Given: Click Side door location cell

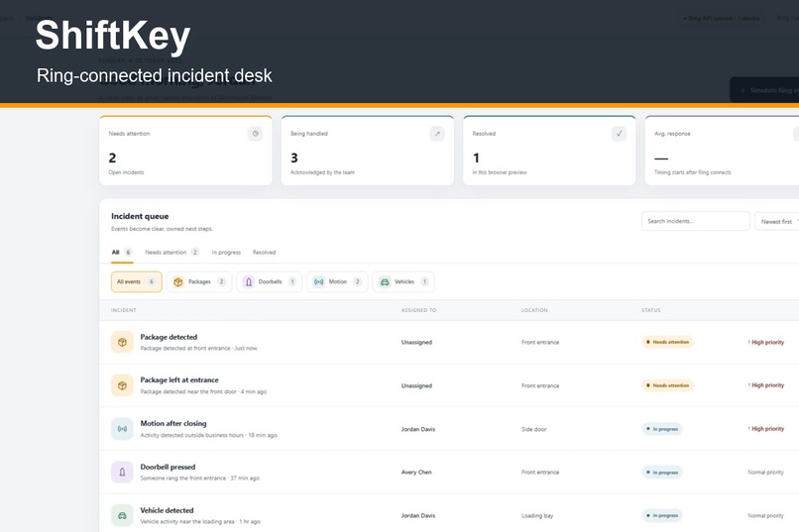Looking at the screenshot, I should (x=533, y=429).
